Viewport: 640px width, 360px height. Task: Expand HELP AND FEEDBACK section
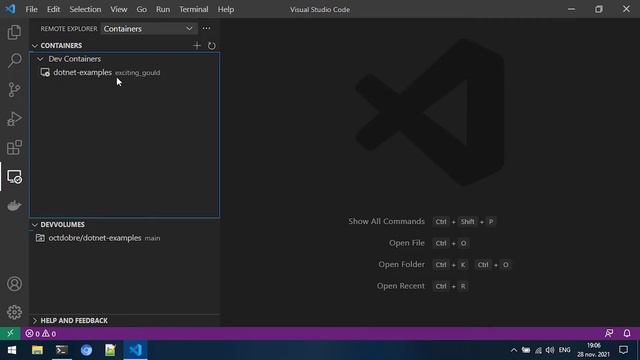point(35,321)
